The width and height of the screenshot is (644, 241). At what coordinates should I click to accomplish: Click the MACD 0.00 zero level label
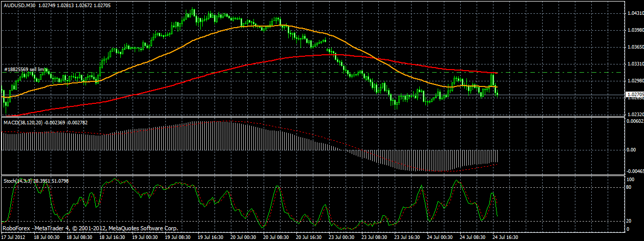632,150
